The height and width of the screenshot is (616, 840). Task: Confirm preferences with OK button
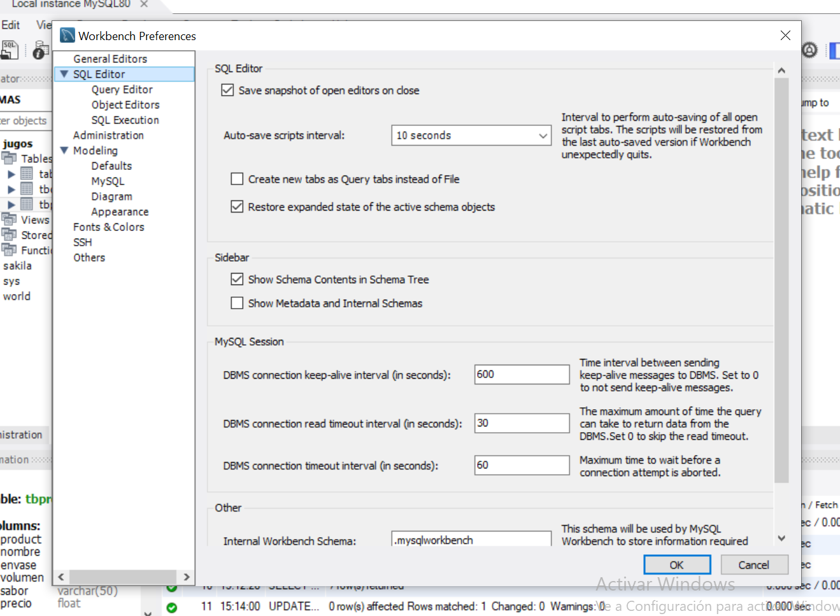[677, 564]
